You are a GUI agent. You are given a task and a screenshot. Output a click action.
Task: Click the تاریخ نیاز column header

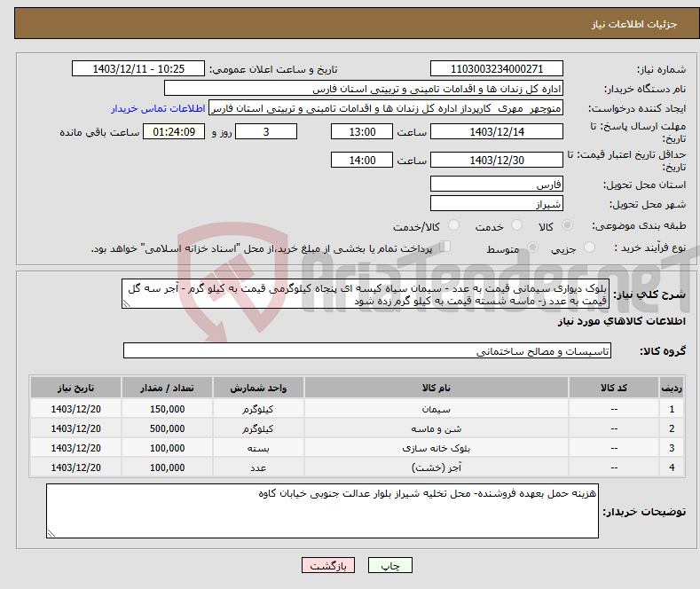click(x=76, y=388)
